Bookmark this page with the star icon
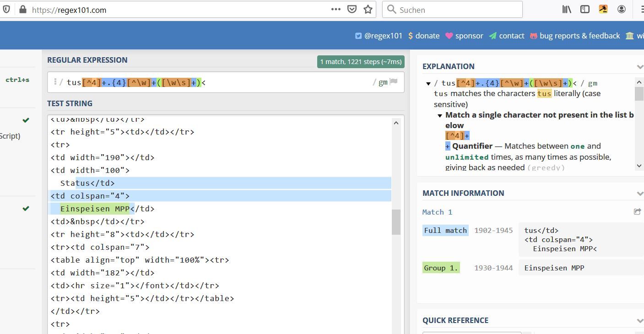Viewport: 644px width, 334px height. coord(368,10)
